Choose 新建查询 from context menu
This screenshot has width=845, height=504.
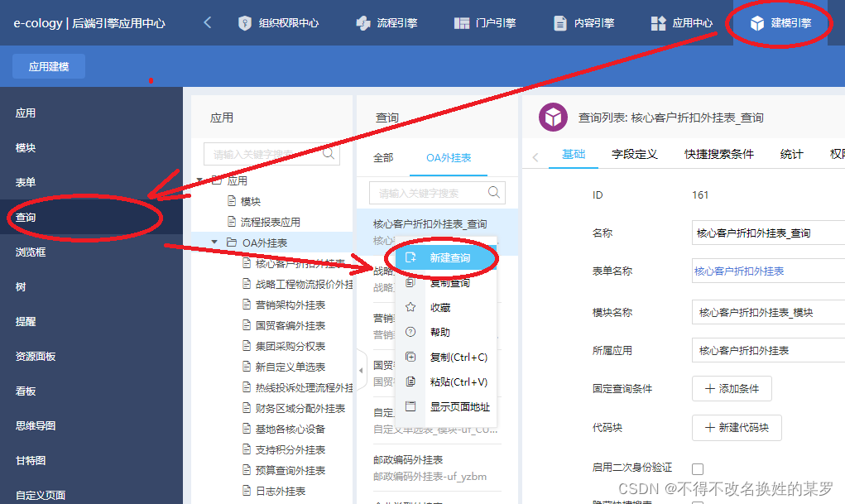point(445,258)
